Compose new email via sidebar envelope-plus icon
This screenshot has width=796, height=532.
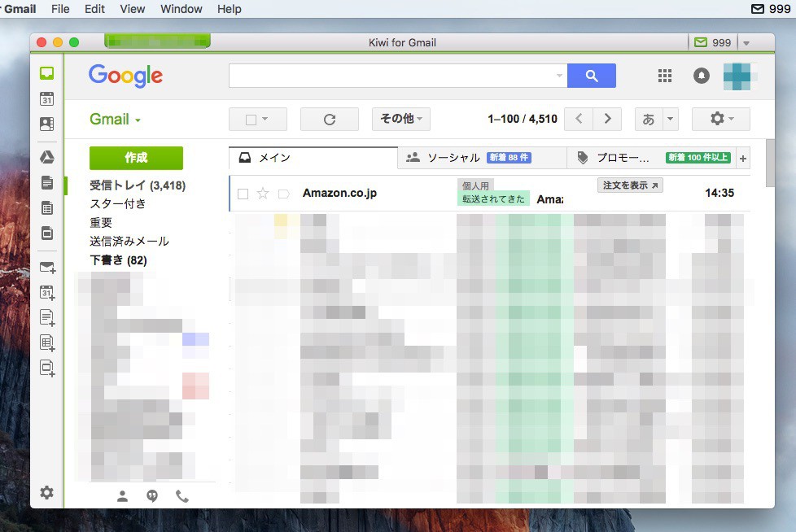coord(47,268)
